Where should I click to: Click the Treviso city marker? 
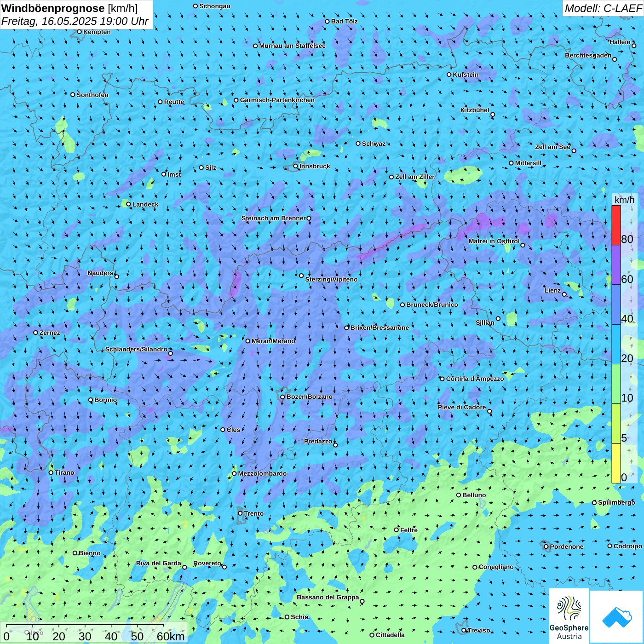click(464, 630)
